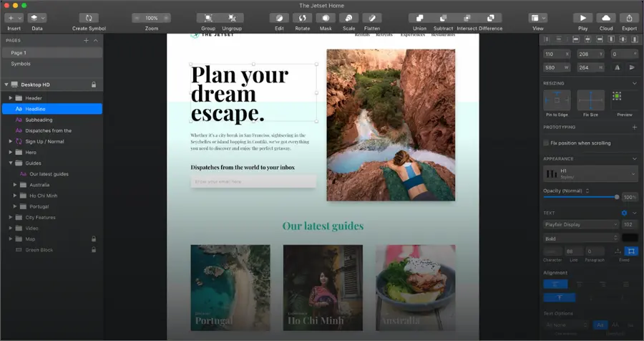Add a new page with plus
Viewport: 644px width, 341px height.
(87, 40)
